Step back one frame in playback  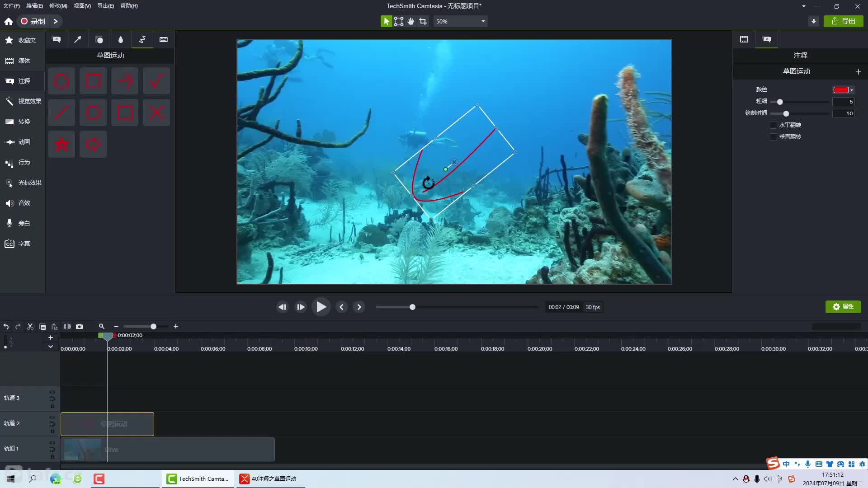(283, 307)
